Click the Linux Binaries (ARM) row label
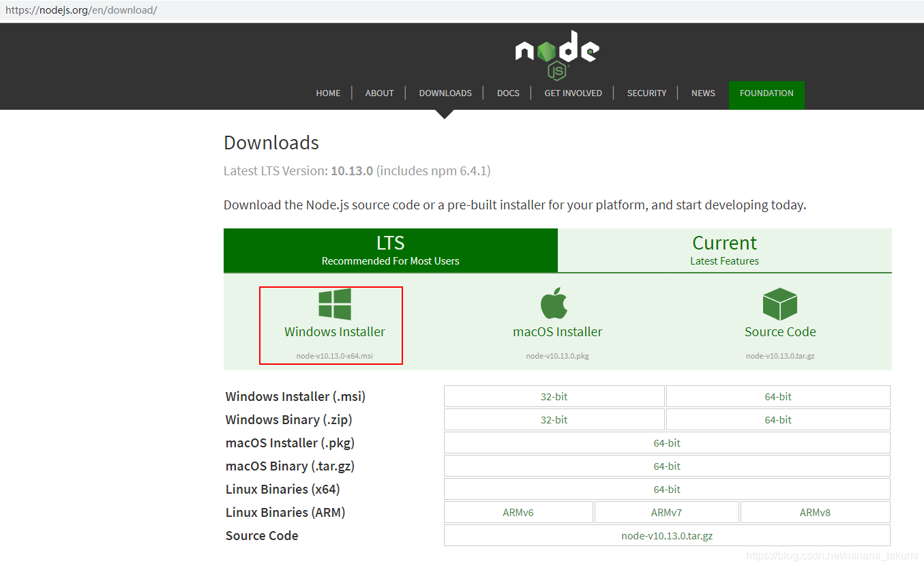924x568 pixels. [285, 513]
